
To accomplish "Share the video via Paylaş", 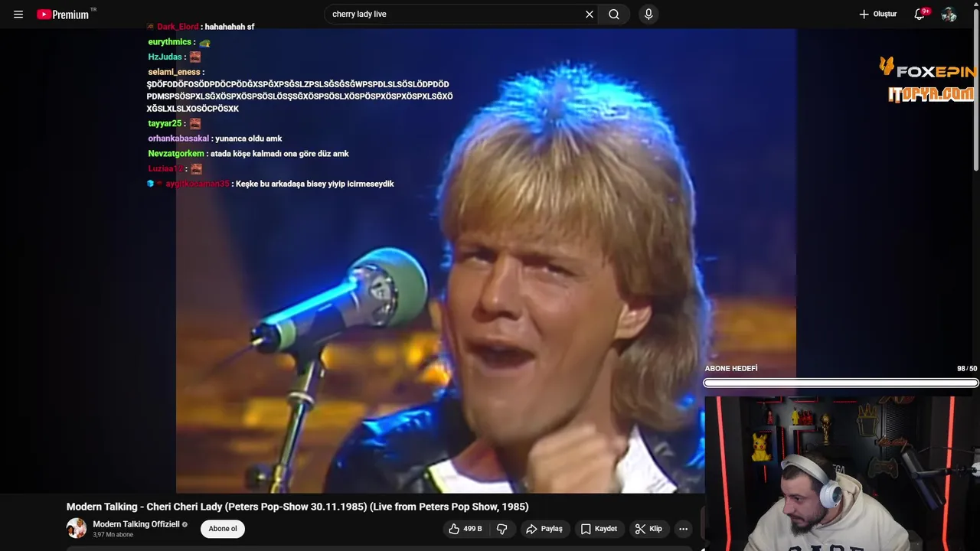I will coord(544,529).
